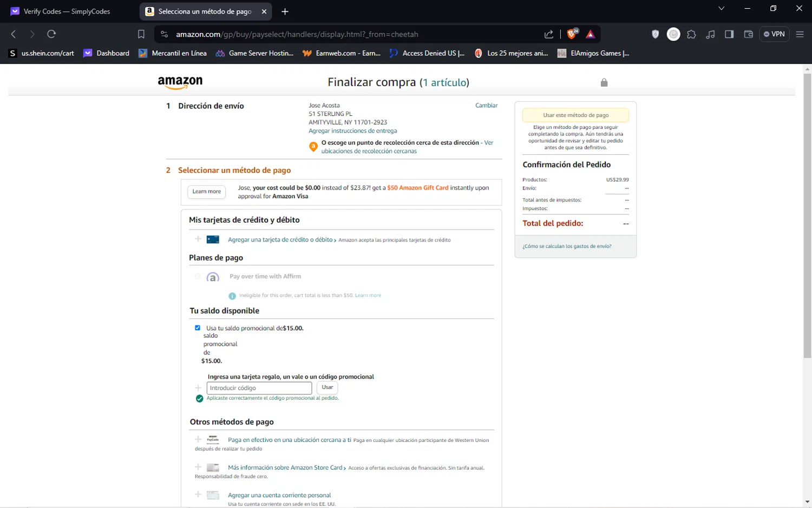Click the blue credit card icon
812x508 pixels.
[x=213, y=239]
